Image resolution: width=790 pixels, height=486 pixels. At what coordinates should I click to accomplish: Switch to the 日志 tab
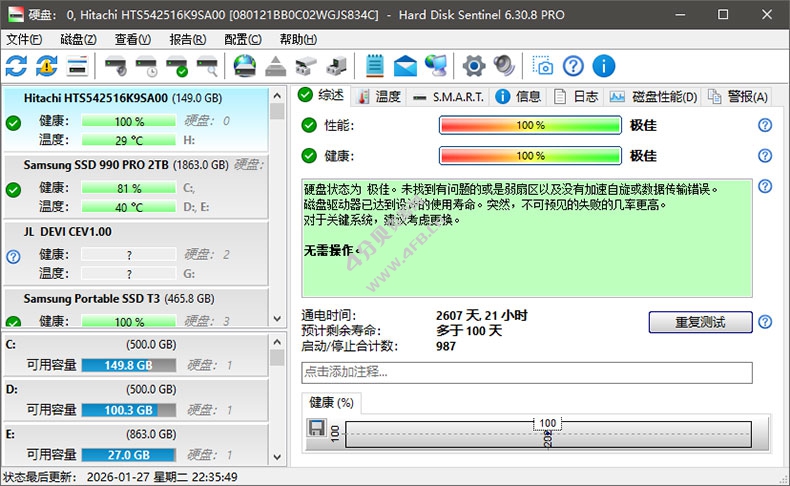(x=575, y=96)
